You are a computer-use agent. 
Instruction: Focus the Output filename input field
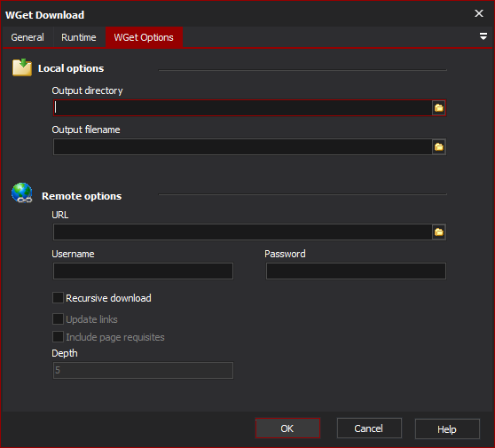[242, 147]
